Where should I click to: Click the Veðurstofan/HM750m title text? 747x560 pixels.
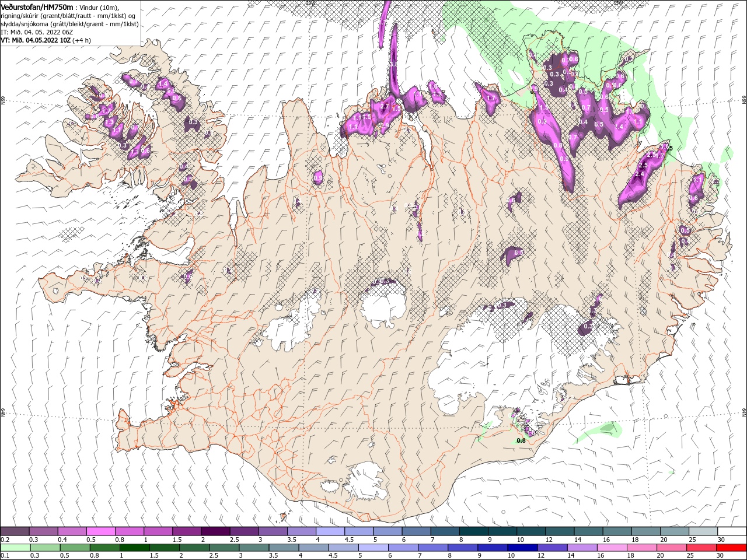[x=37, y=6]
